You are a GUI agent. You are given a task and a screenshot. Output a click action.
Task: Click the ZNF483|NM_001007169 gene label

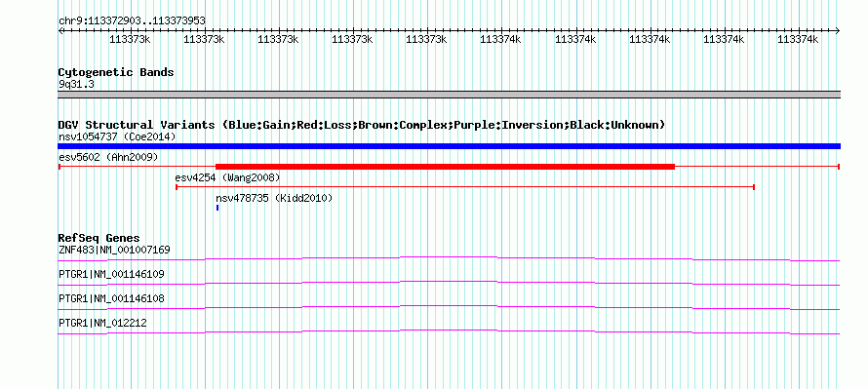coord(114,251)
